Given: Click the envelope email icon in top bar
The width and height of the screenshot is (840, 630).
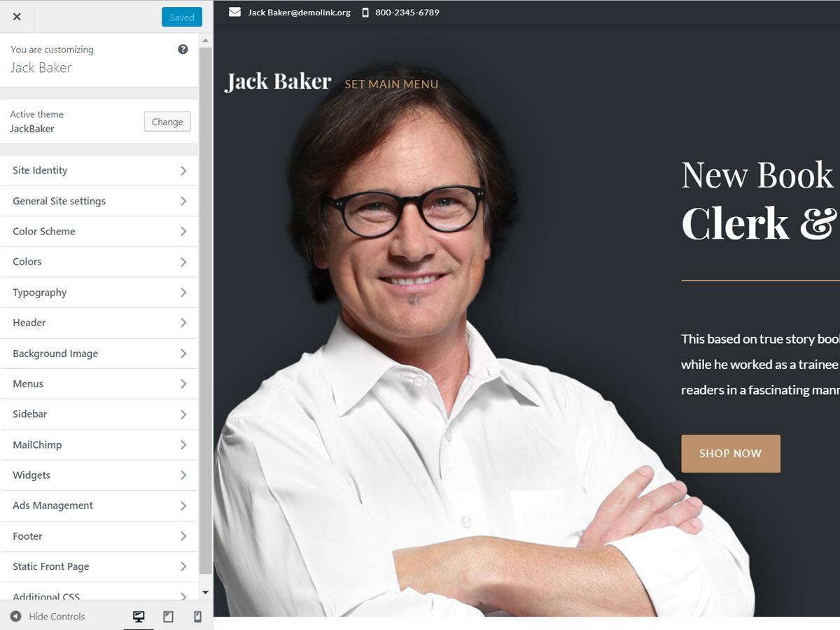Looking at the screenshot, I should [234, 12].
